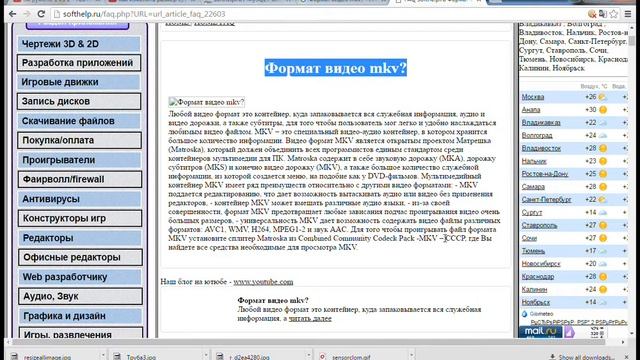The image size is (640, 360).
Task: Open the dropdown arrow for r_d2ea4280.jpg download
Action: click(x=308, y=356)
